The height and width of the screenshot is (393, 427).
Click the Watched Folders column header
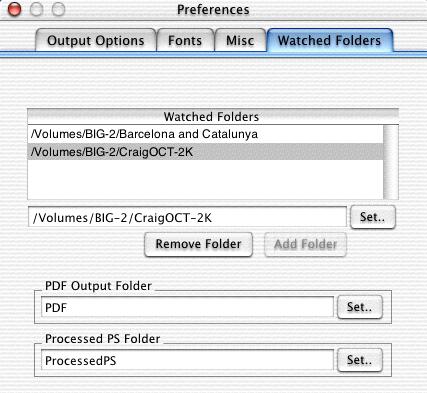point(213,117)
